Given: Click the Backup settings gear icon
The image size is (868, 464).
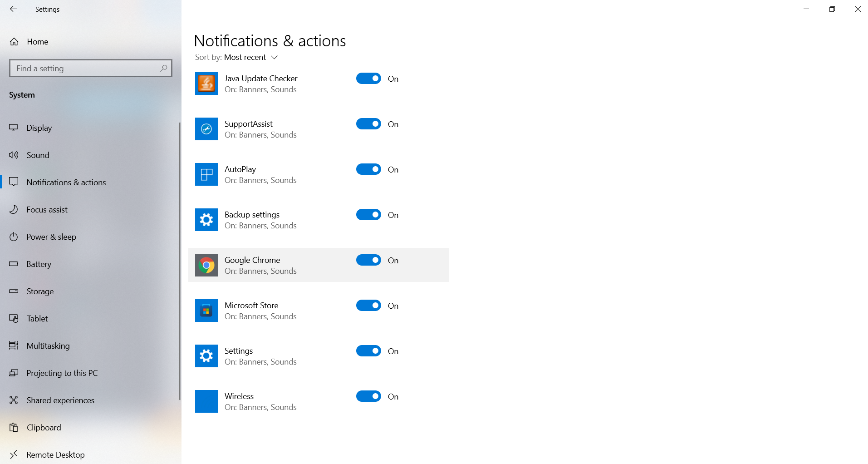Looking at the screenshot, I should (206, 220).
